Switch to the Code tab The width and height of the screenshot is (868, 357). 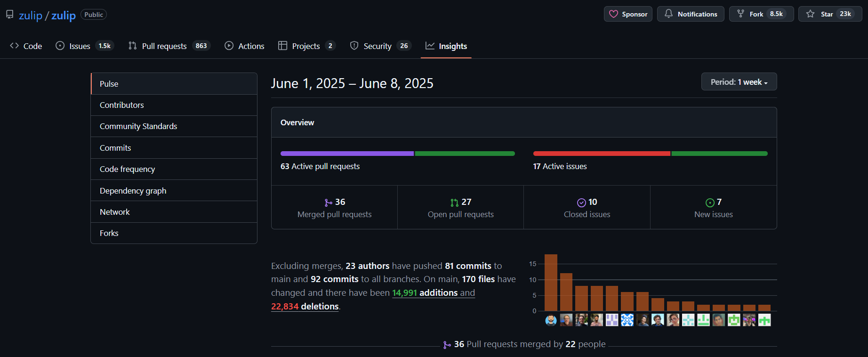[26, 46]
